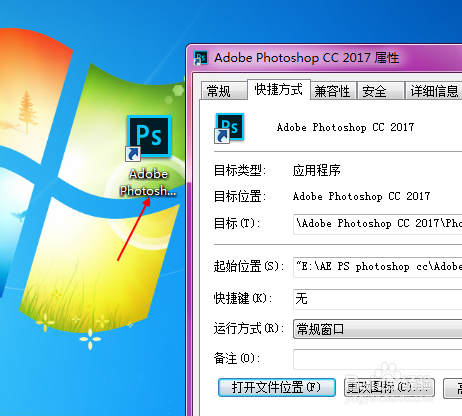Open the 兼容性 tab

point(333,91)
